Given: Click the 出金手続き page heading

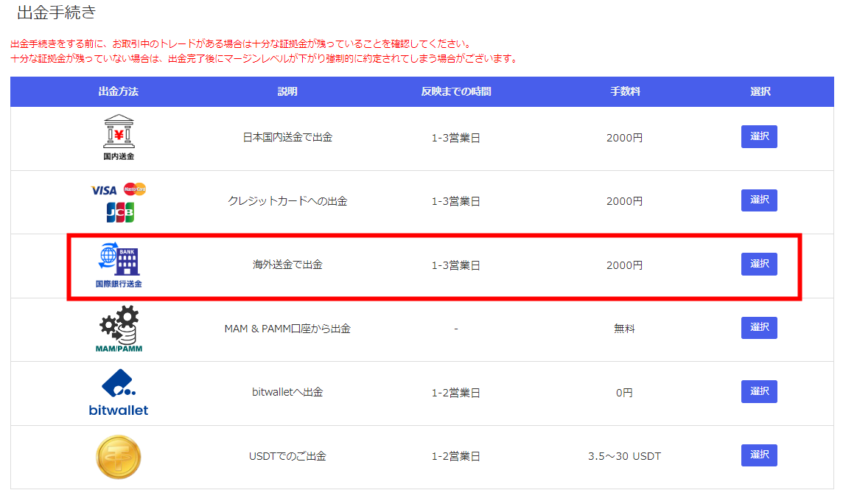Looking at the screenshot, I should 57,13.
